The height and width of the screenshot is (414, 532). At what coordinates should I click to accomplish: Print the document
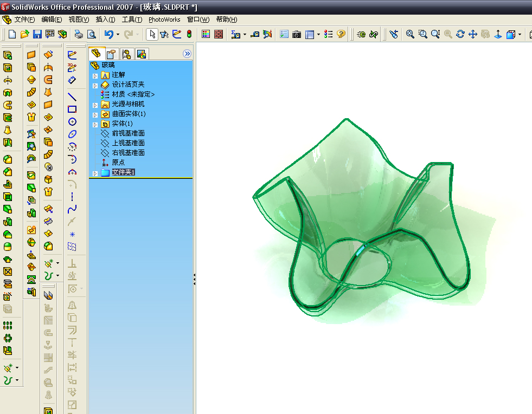coord(79,34)
